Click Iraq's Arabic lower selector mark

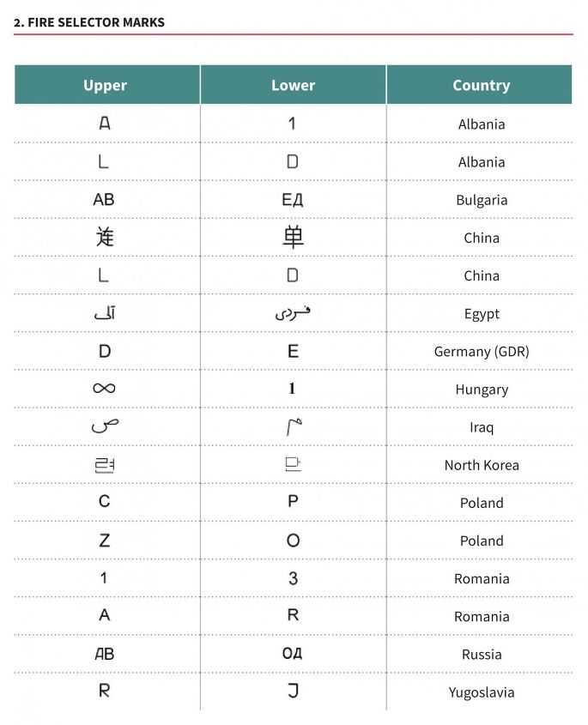pos(294,427)
